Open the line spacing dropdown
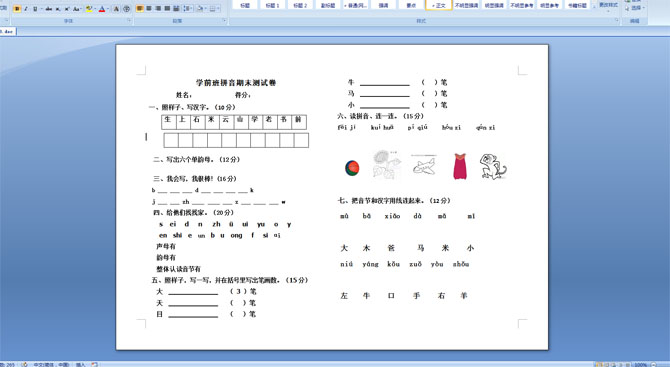The height and width of the screenshot is (367, 670). tap(188, 9)
